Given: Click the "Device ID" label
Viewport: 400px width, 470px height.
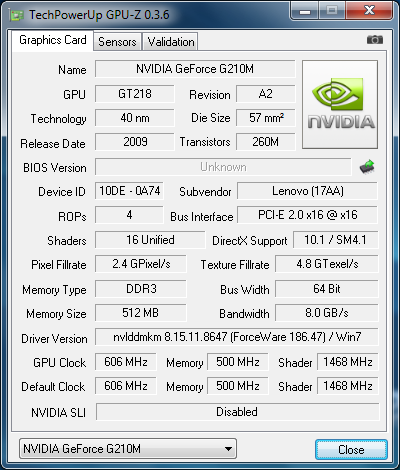Looking at the screenshot, I should [62, 192].
